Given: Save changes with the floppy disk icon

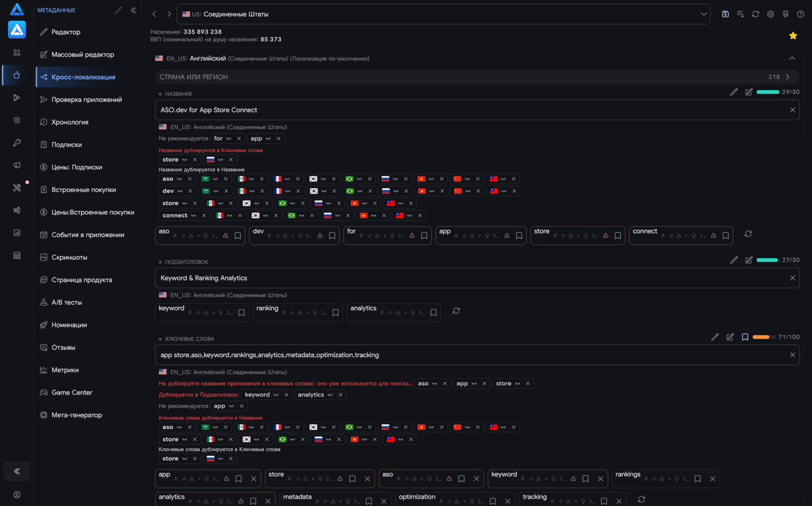Looking at the screenshot, I should tap(725, 14).
